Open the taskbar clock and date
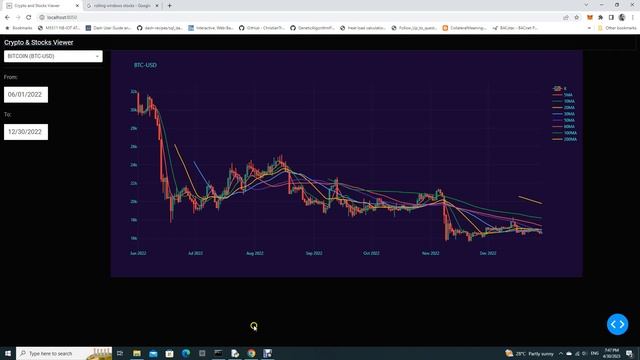 (611, 353)
